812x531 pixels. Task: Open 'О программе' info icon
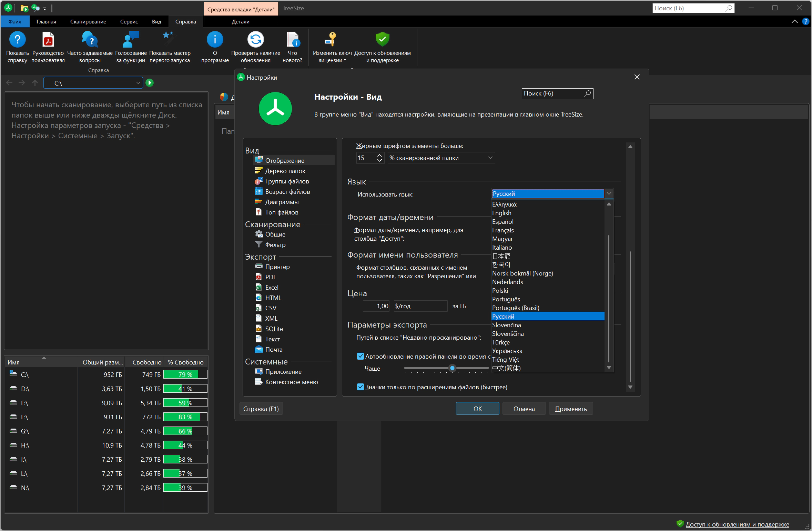tap(215, 40)
